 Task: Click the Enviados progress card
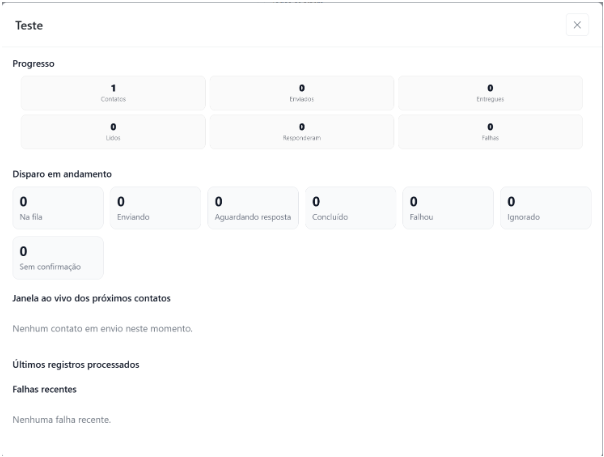302,93
